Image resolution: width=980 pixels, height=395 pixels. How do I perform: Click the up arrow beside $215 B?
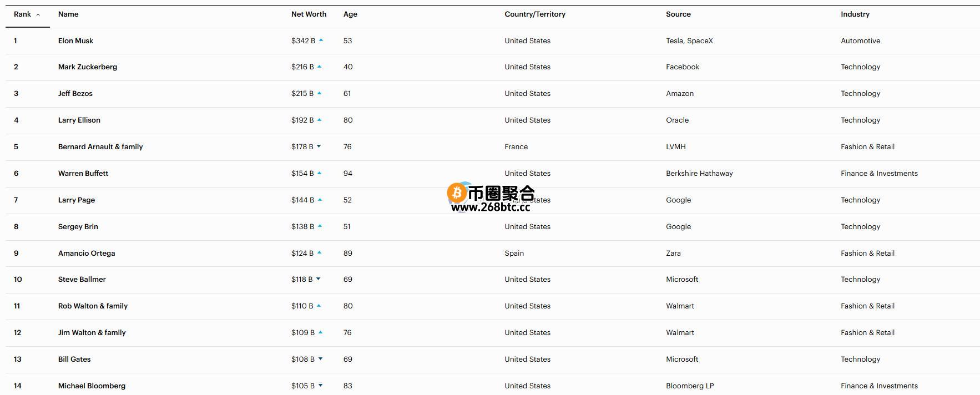[319, 93]
